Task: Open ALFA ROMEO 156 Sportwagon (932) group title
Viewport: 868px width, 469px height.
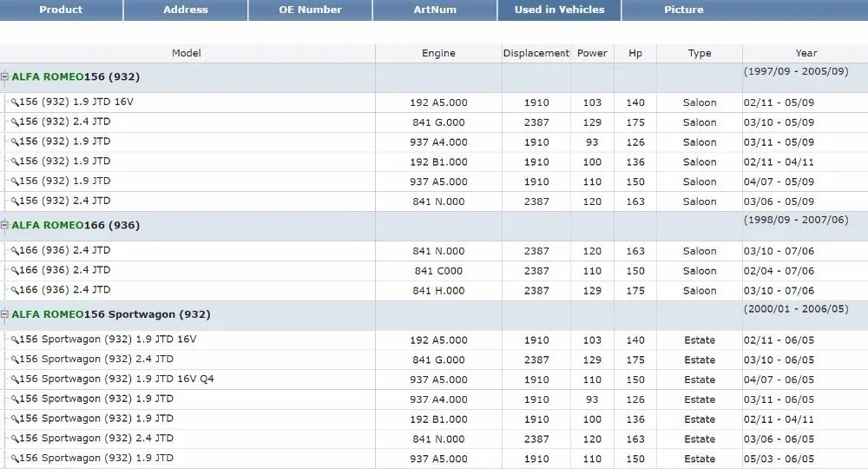Action: click(111, 314)
